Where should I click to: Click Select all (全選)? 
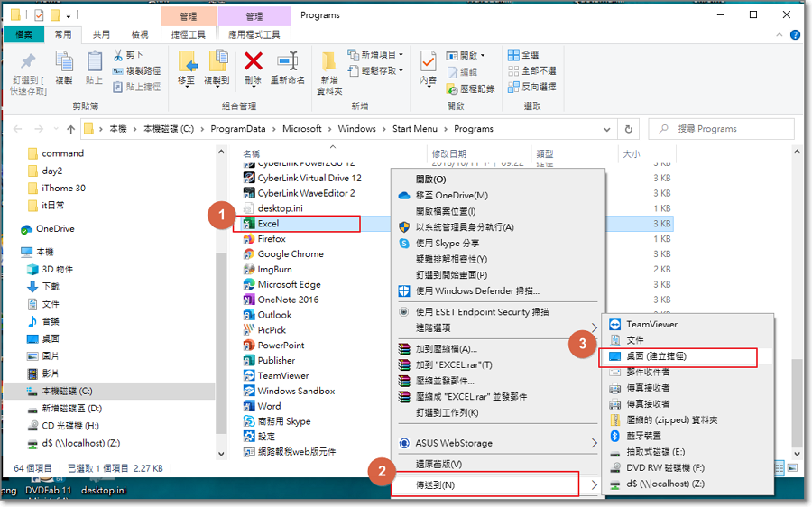(x=523, y=54)
